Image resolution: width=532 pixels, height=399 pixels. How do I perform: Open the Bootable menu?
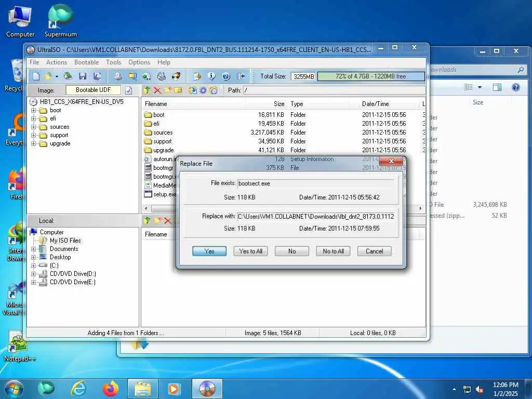tap(87, 62)
